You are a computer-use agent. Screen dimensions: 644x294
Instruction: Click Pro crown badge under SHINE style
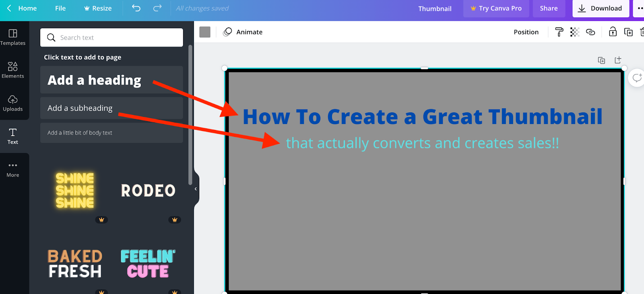[101, 220]
